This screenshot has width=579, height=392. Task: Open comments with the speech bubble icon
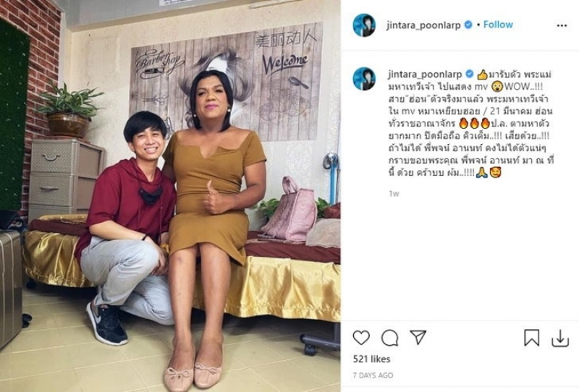tap(389, 337)
